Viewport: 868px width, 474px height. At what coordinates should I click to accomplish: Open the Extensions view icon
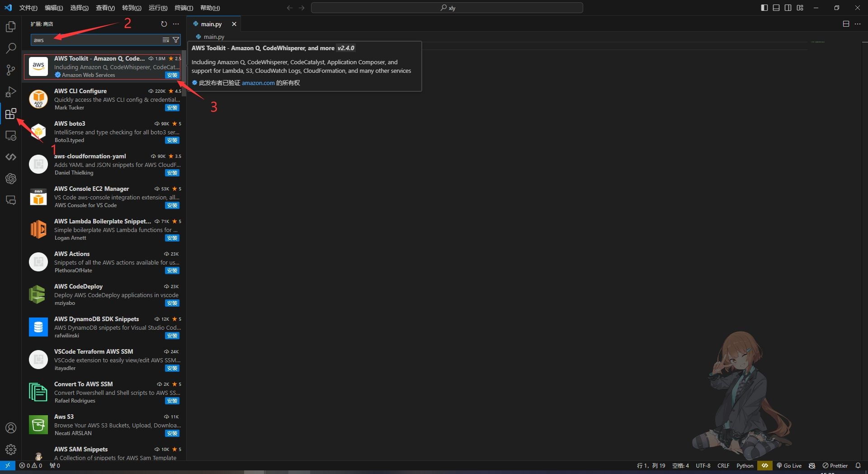point(11,114)
